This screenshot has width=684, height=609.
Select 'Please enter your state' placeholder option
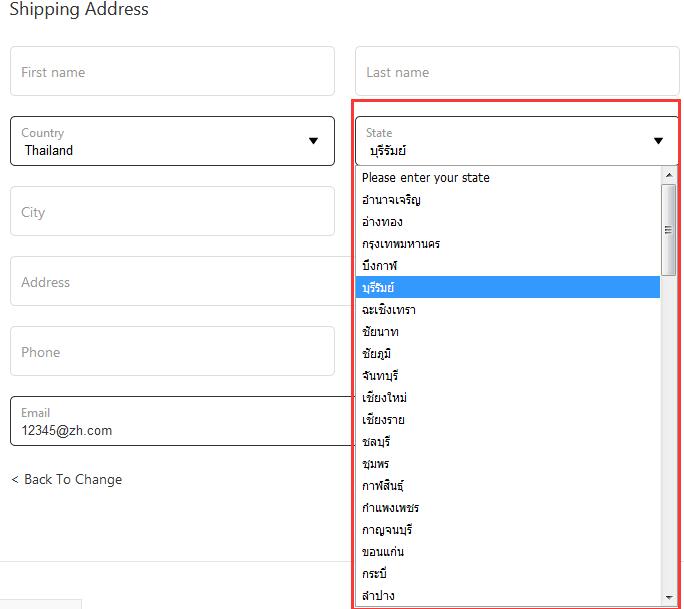[426, 178]
